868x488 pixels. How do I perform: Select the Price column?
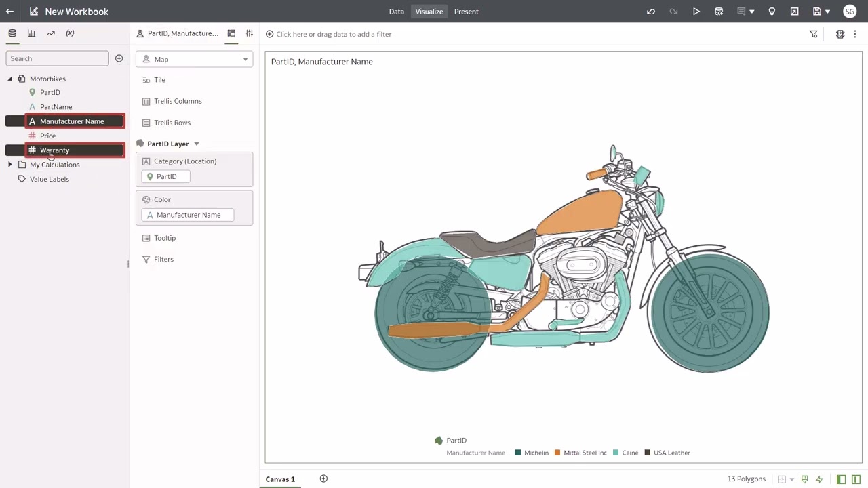coord(47,136)
